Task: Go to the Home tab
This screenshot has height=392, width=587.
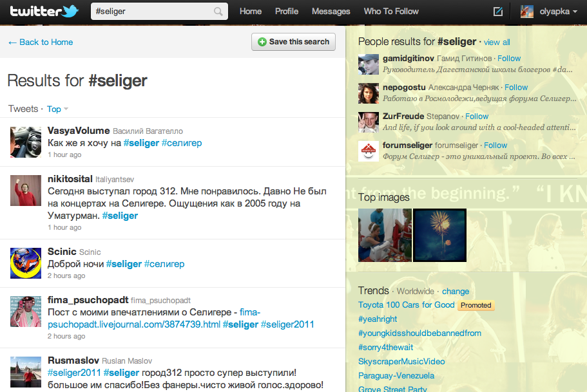Action: [x=251, y=12]
